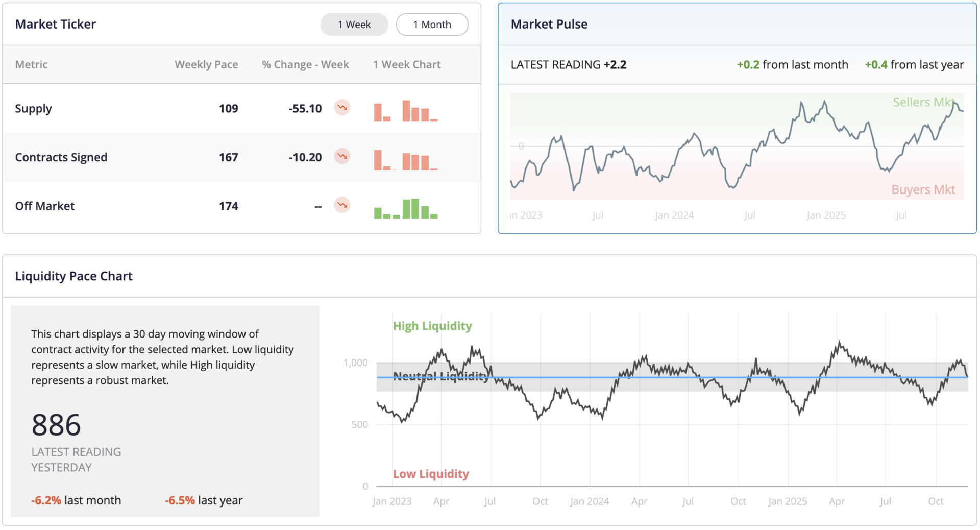The height and width of the screenshot is (530, 980).
Task: Click the 886 latest reading value
Action: point(56,425)
